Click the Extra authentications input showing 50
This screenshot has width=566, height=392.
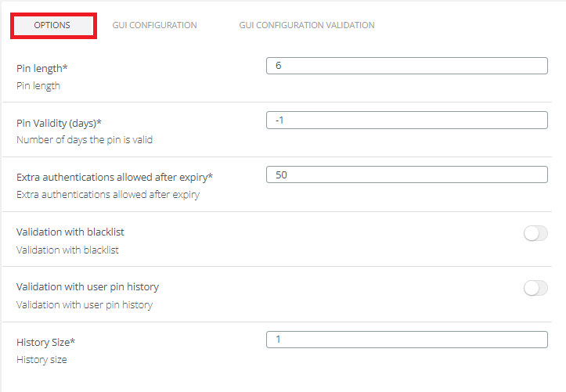coord(406,175)
